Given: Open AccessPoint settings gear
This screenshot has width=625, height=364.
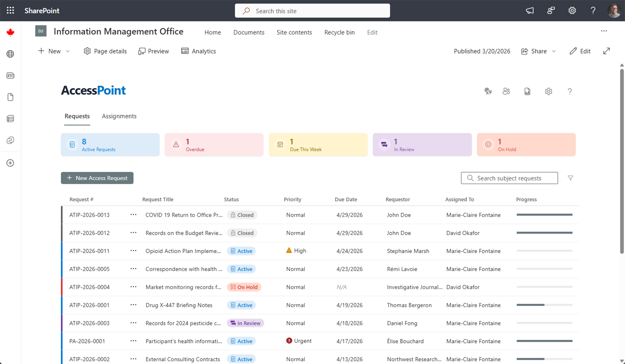Looking at the screenshot, I should pyautogui.click(x=548, y=91).
